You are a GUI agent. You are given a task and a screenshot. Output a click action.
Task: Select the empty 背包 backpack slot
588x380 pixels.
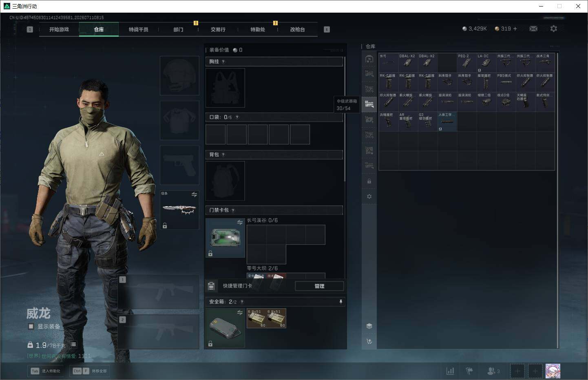225,181
